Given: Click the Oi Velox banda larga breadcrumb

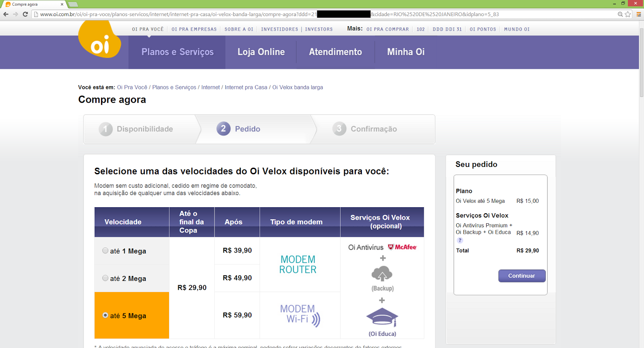Looking at the screenshot, I should tap(297, 87).
